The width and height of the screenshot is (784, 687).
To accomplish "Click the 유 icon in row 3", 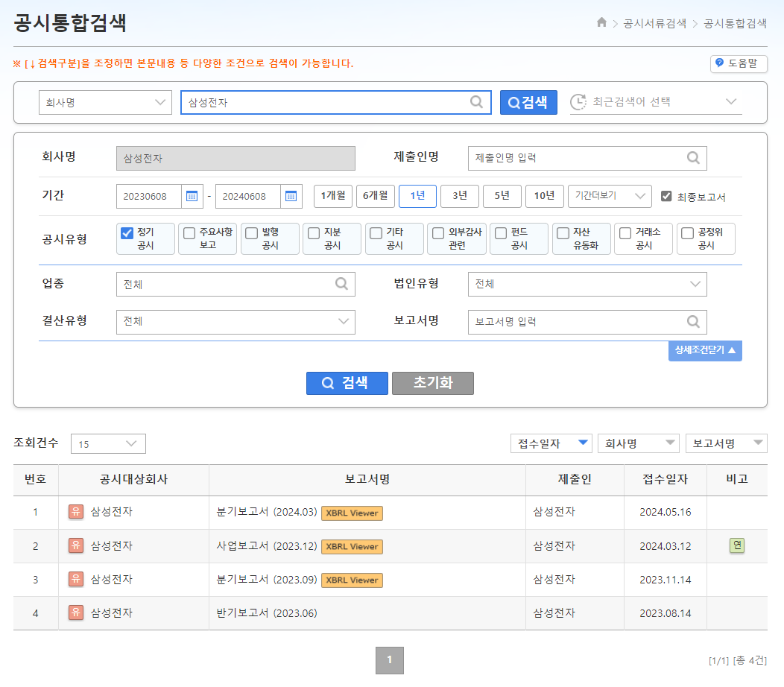I will [76, 579].
